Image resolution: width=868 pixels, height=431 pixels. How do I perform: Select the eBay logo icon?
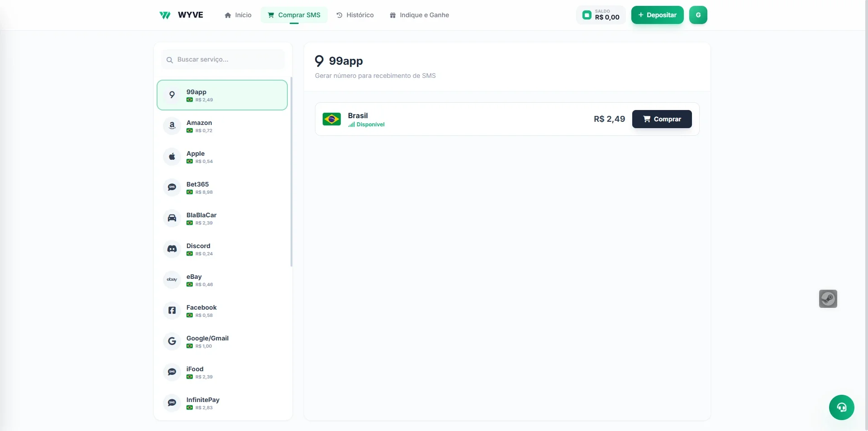click(172, 280)
